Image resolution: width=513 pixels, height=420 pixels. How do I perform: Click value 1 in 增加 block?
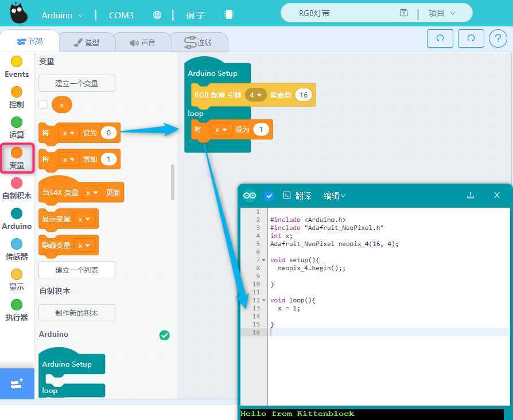click(108, 160)
